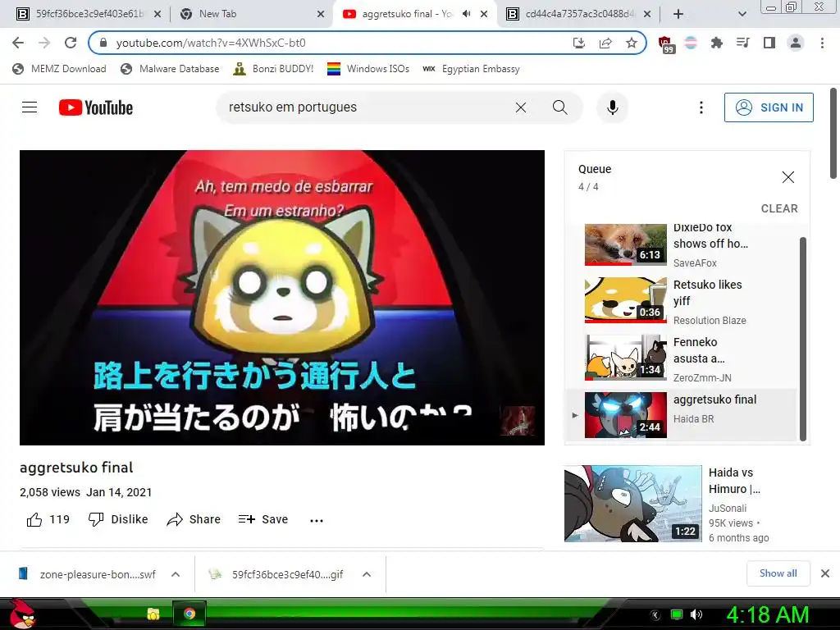The height and width of the screenshot is (630, 840).
Task: Click the 4:18 AM clock
Action: (x=767, y=615)
